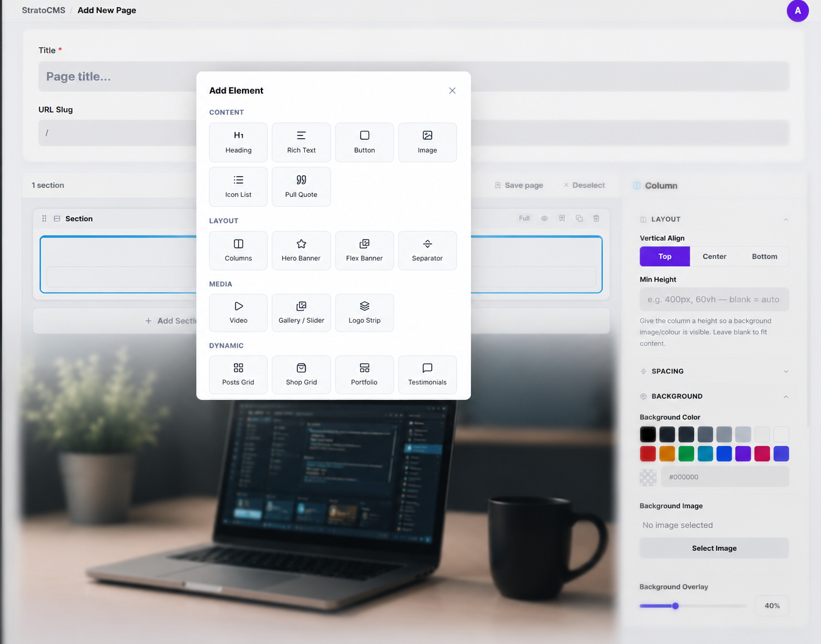
Task: Pick the pink background color swatch
Action: (x=762, y=453)
